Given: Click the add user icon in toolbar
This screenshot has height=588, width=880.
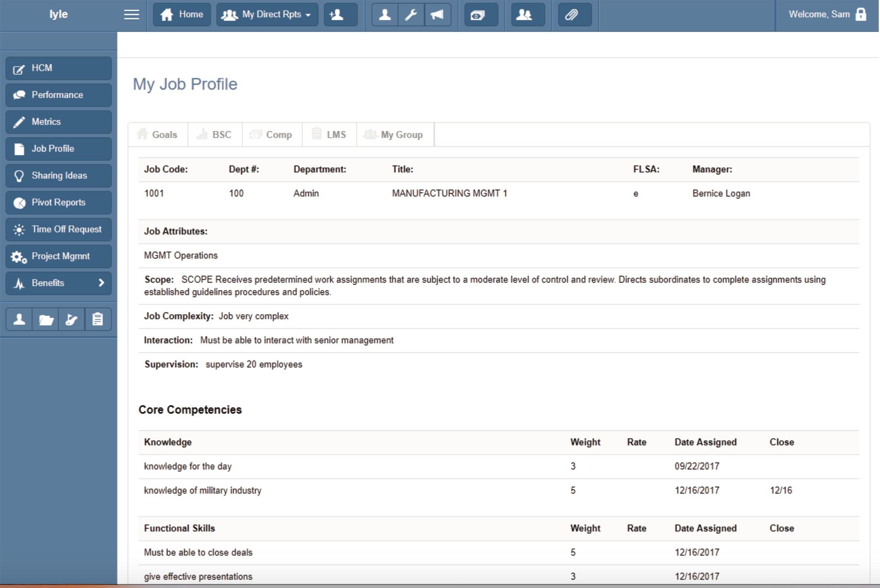Looking at the screenshot, I should click(x=340, y=15).
